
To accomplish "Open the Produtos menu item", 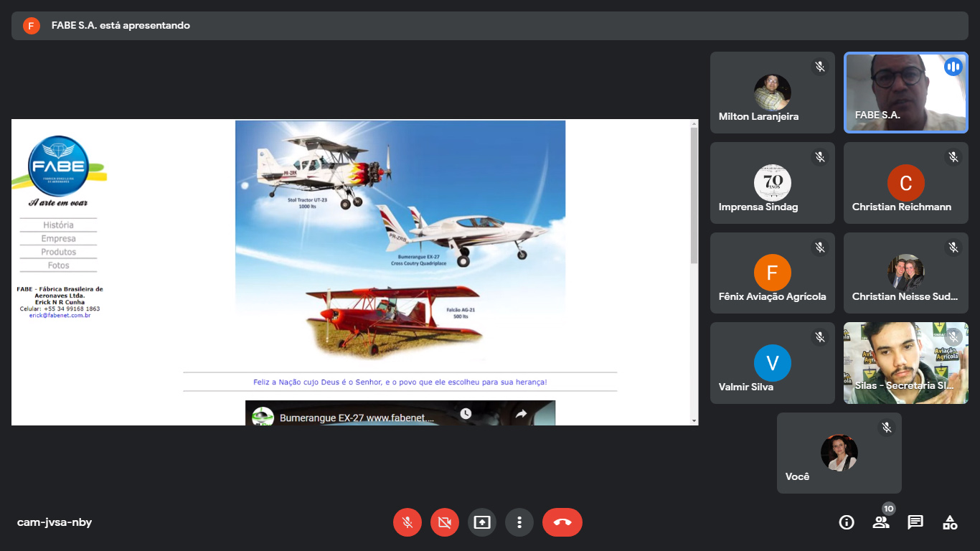I will click(58, 252).
